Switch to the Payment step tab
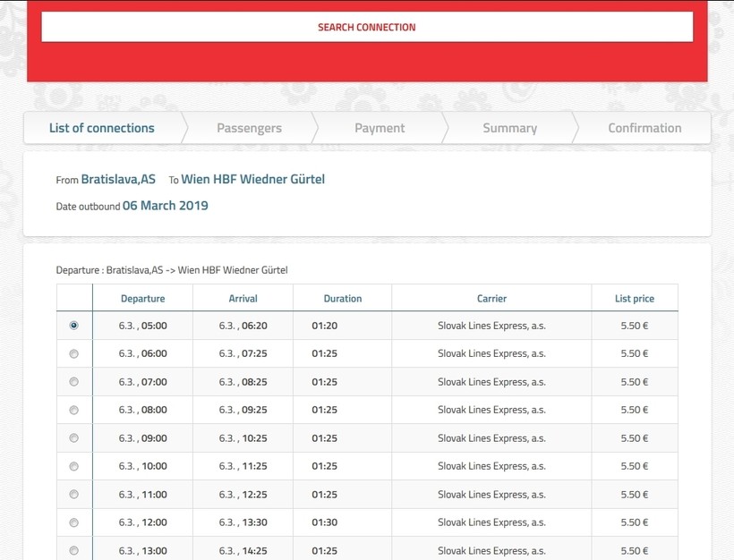The height and width of the screenshot is (560, 734). [x=380, y=128]
